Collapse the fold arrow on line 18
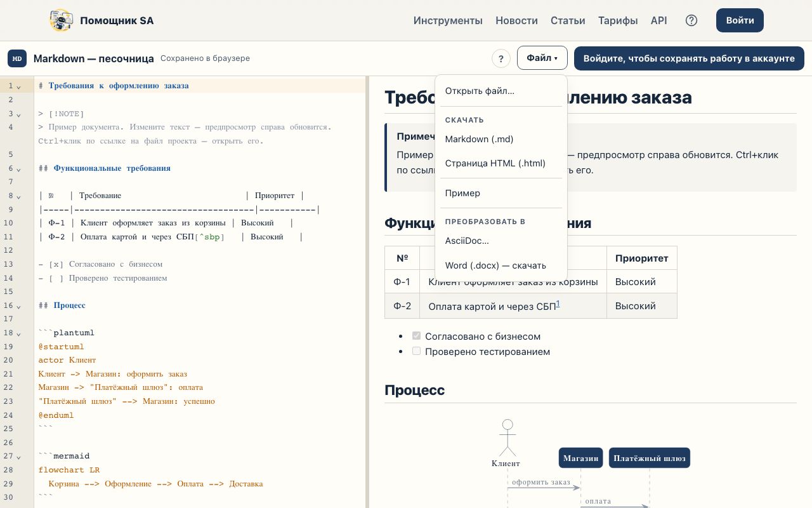This screenshot has width=812, height=508. [18, 333]
